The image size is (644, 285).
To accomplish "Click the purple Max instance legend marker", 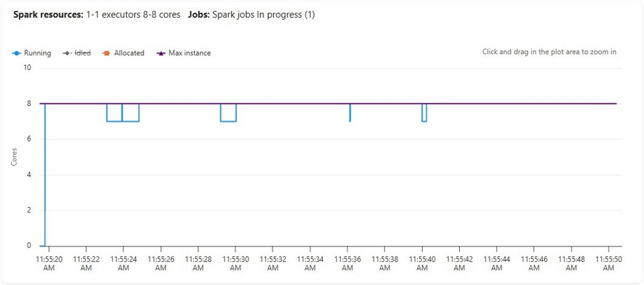I will [x=161, y=53].
